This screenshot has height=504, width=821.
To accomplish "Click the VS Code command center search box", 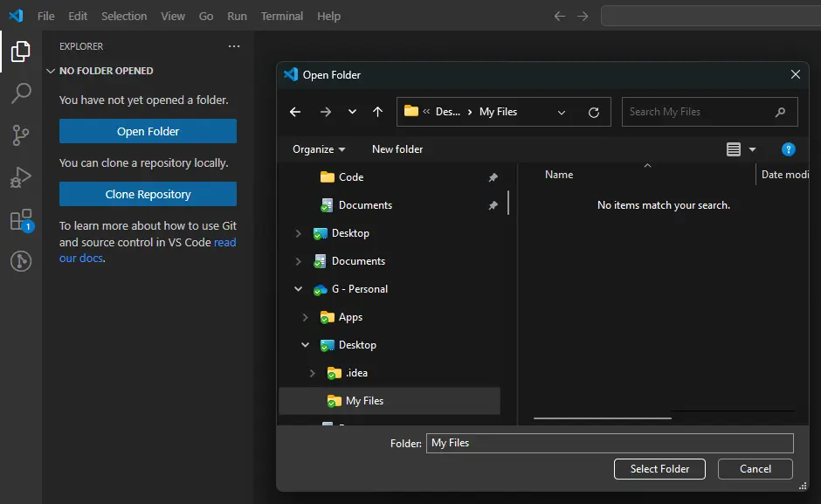I will coord(711,16).
